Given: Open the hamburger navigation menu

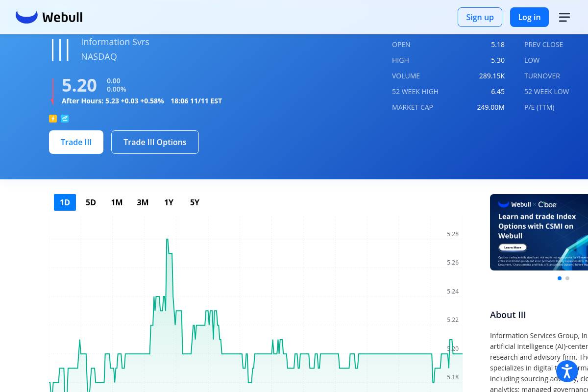Looking at the screenshot, I should pos(564,17).
